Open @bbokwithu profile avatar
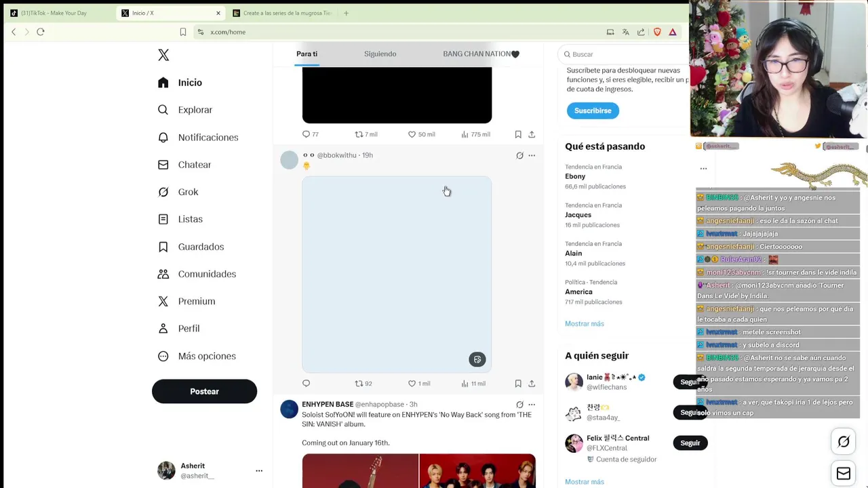Viewport: 868px width, 488px height. point(290,160)
